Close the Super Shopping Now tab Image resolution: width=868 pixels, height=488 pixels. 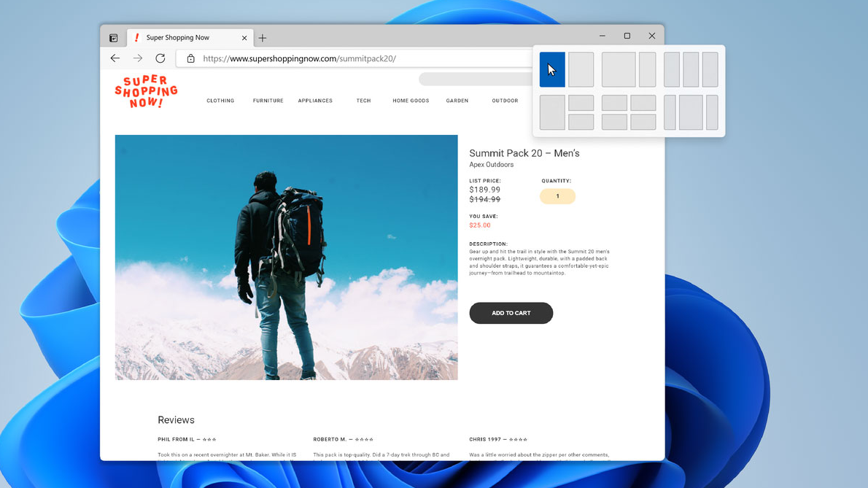(244, 37)
